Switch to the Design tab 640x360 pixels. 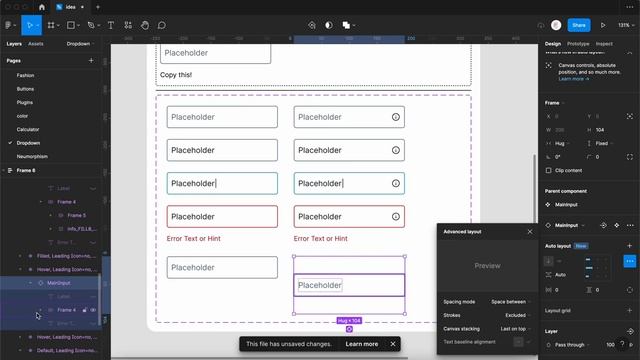coord(553,44)
